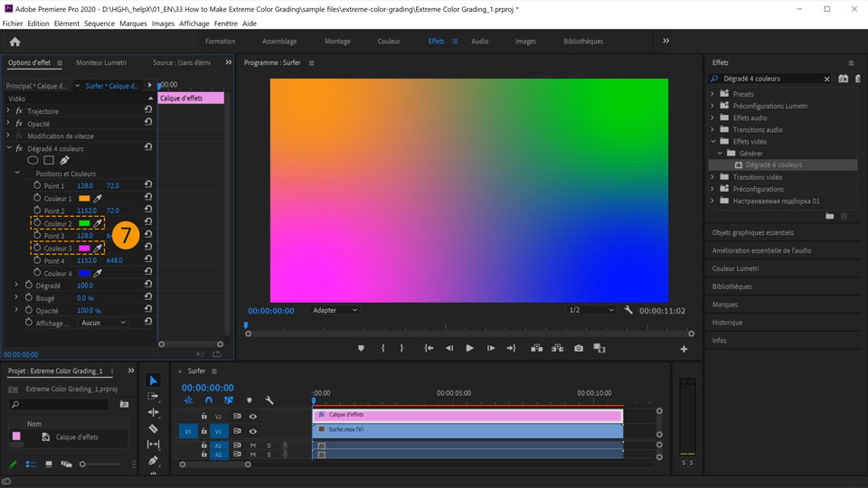Open the Séquence menu
868x488 pixels.
pyautogui.click(x=99, y=23)
